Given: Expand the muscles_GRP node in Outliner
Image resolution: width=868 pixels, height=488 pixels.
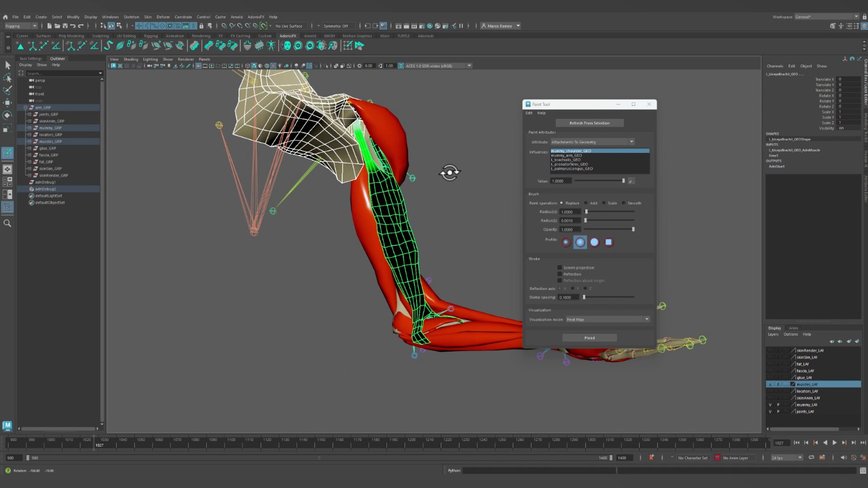Looking at the screenshot, I should (x=29, y=142).
